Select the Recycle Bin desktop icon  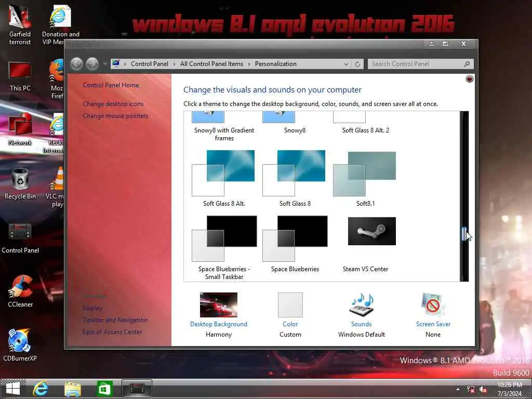[x=20, y=184]
